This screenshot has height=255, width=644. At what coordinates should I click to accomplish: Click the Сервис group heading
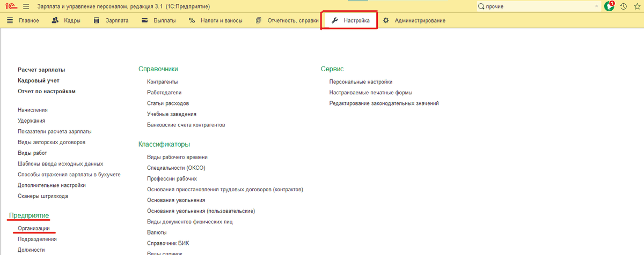[332, 69]
